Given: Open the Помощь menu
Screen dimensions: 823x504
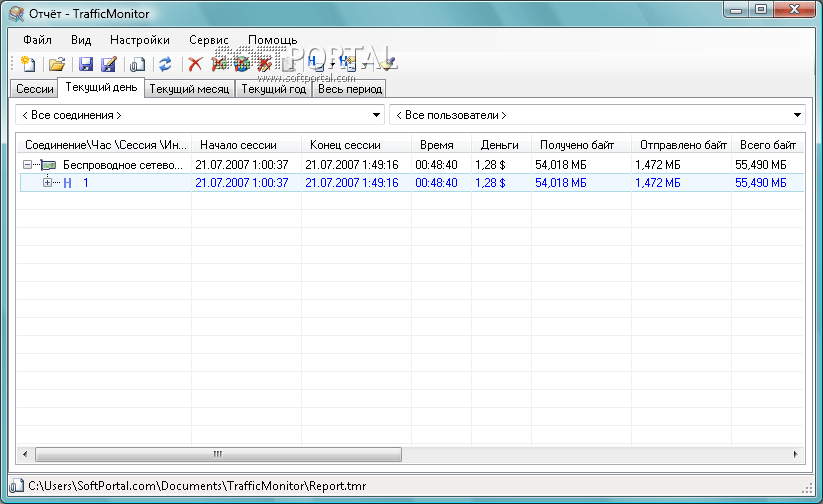Looking at the screenshot, I should (x=272, y=40).
